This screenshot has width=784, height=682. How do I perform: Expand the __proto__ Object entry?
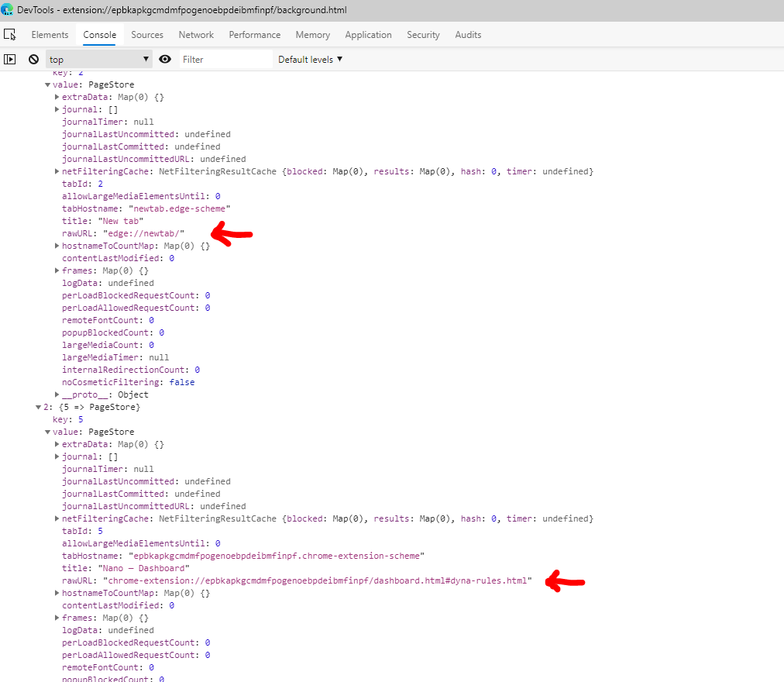pyautogui.click(x=57, y=394)
